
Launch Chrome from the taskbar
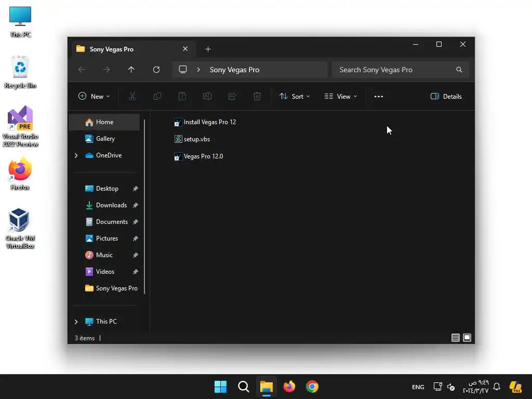pos(312,387)
